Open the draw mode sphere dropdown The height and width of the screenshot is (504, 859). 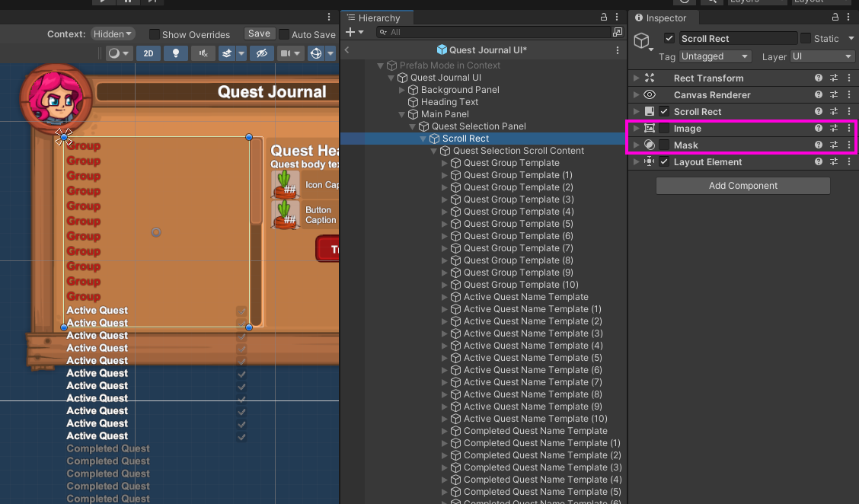coord(119,53)
